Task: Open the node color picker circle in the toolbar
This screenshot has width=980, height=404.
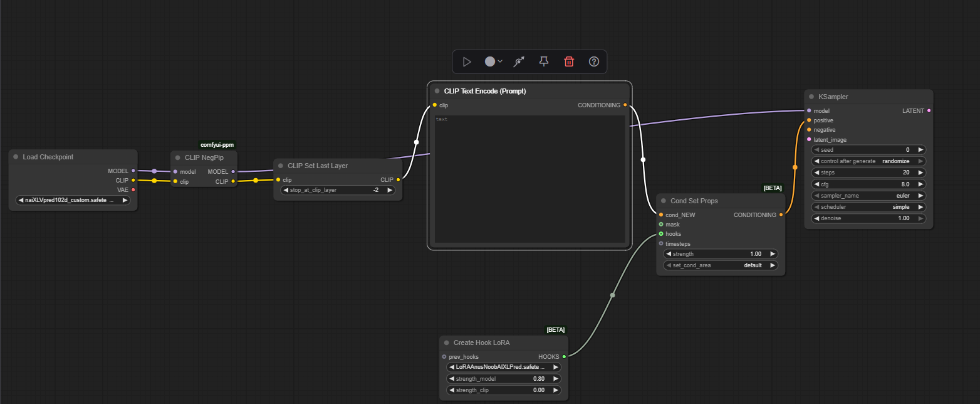Action: 493,61
